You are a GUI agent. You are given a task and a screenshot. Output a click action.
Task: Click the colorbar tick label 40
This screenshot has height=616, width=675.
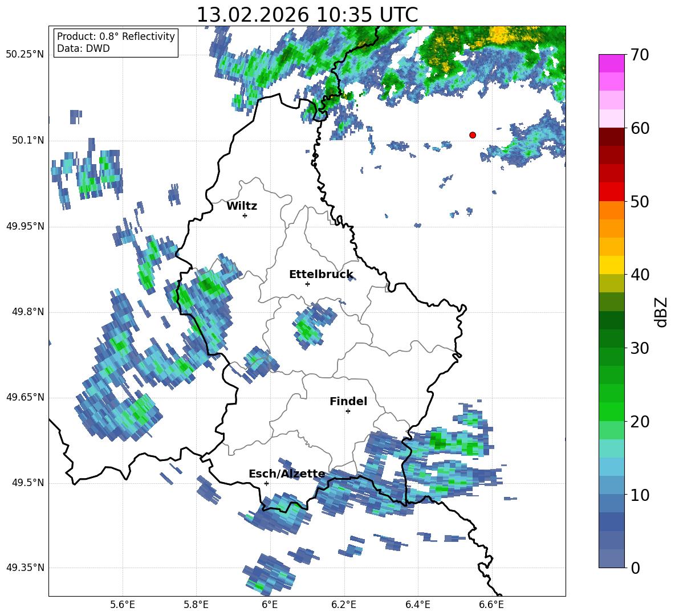[639, 275]
